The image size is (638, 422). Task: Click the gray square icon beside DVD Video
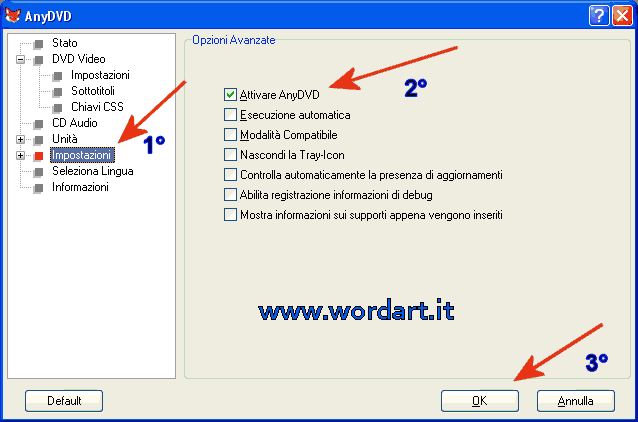[x=39, y=60]
